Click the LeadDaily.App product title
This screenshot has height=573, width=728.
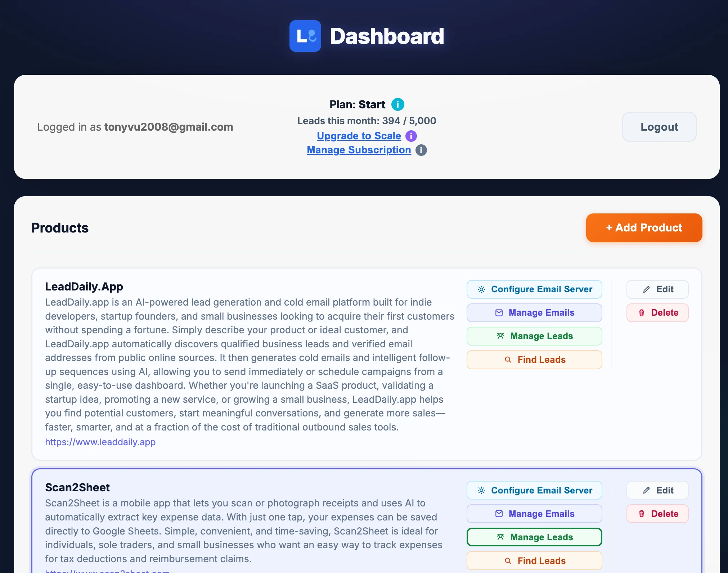[84, 286]
